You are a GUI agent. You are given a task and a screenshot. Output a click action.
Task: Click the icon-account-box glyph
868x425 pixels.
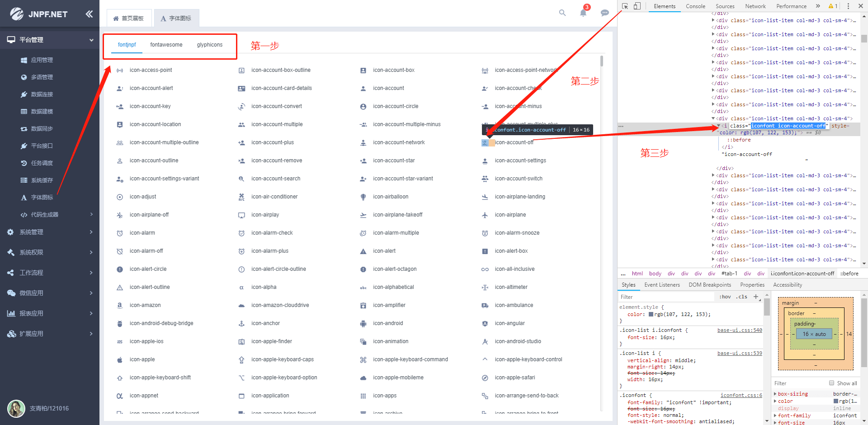pyautogui.click(x=363, y=71)
